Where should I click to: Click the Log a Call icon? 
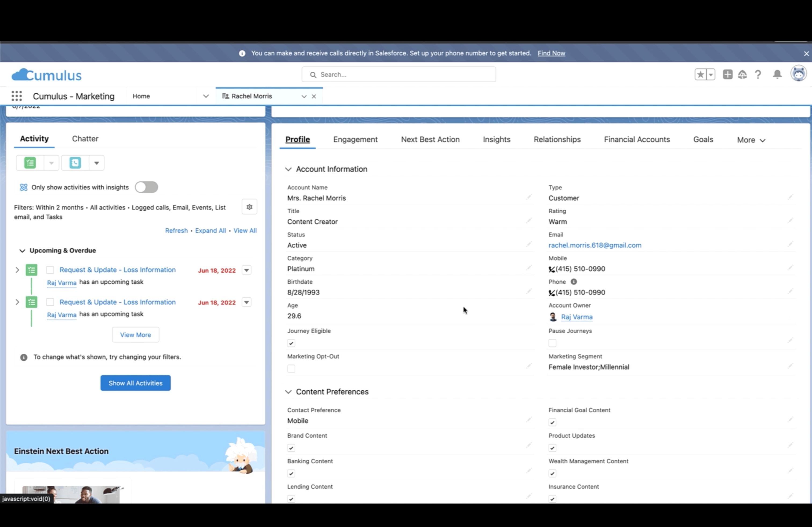click(x=75, y=163)
